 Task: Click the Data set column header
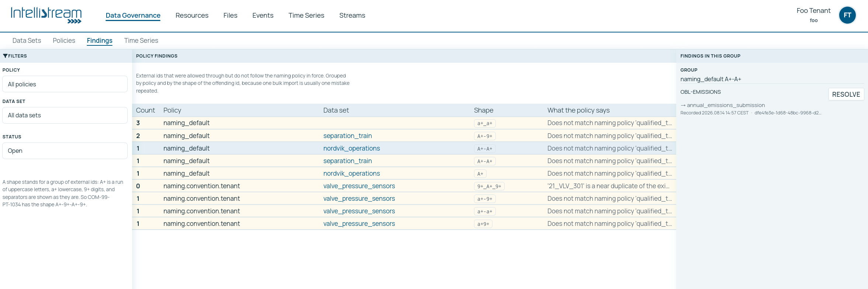pos(336,110)
